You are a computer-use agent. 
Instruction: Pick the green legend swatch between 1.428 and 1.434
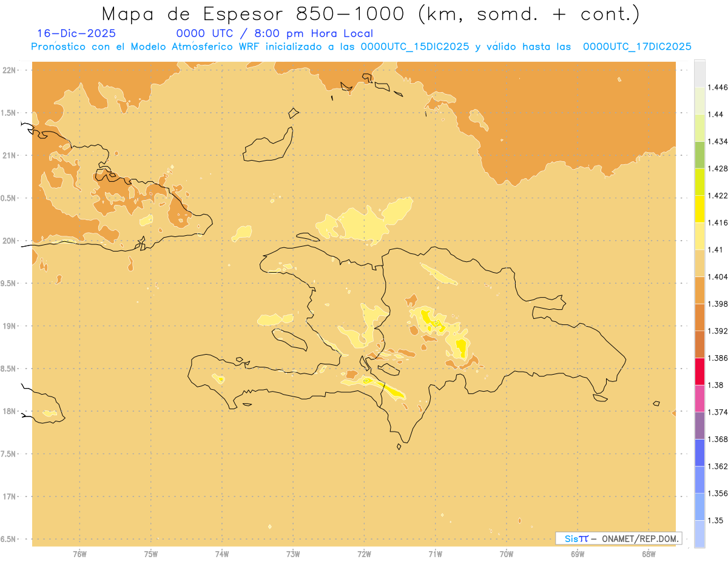click(x=699, y=155)
